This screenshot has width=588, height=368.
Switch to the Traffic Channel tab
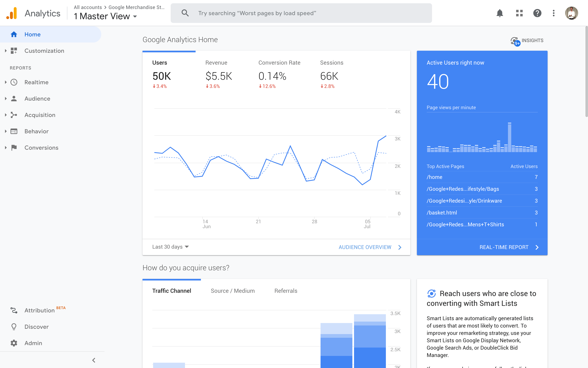pos(171,291)
